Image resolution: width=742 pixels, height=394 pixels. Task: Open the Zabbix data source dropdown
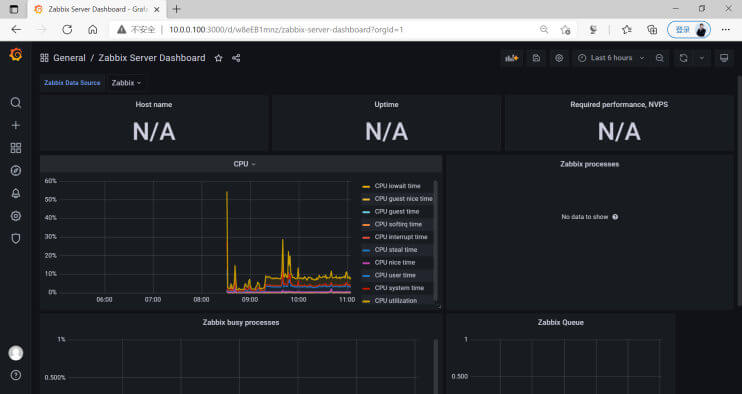[126, 83]
